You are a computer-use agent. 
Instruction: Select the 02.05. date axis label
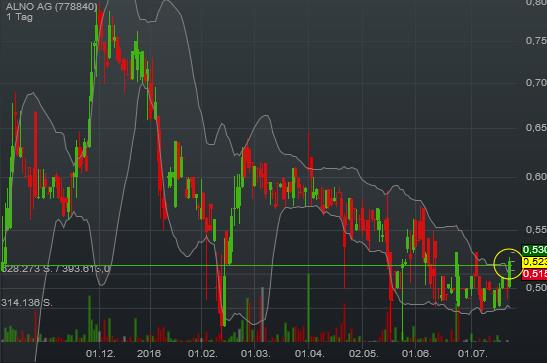pos(363,354)
